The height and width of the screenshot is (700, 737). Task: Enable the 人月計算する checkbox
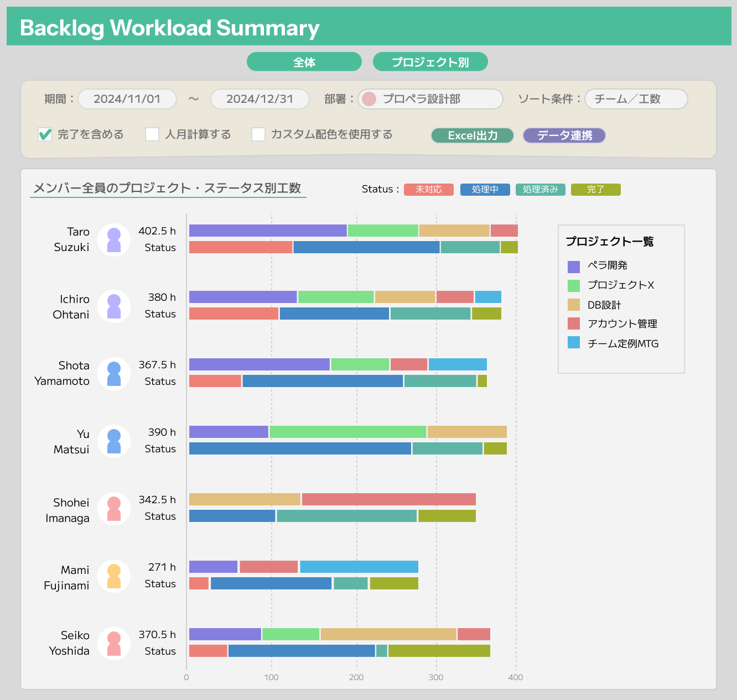click(x=152, y=134)
